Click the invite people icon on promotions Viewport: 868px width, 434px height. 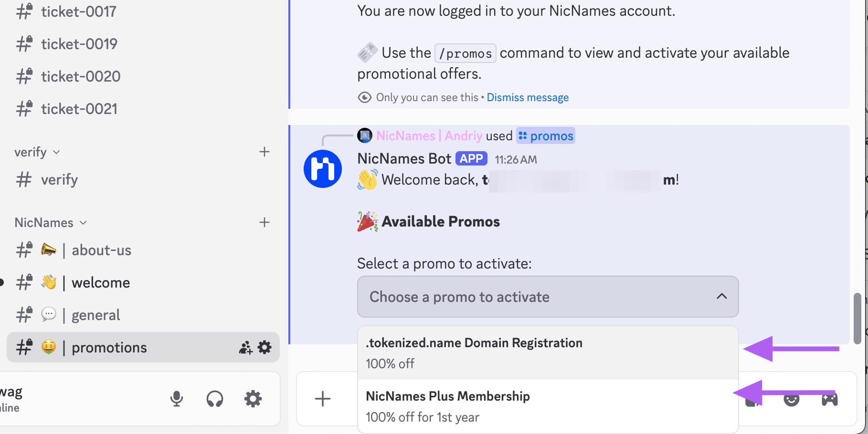tap(245, 348)
